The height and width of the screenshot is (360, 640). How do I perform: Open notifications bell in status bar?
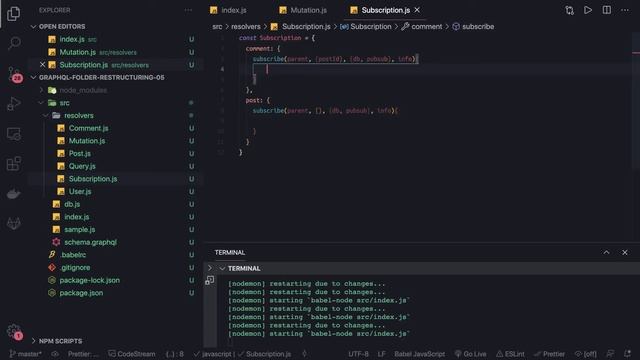pyautogui.click(x=627, y=354)
